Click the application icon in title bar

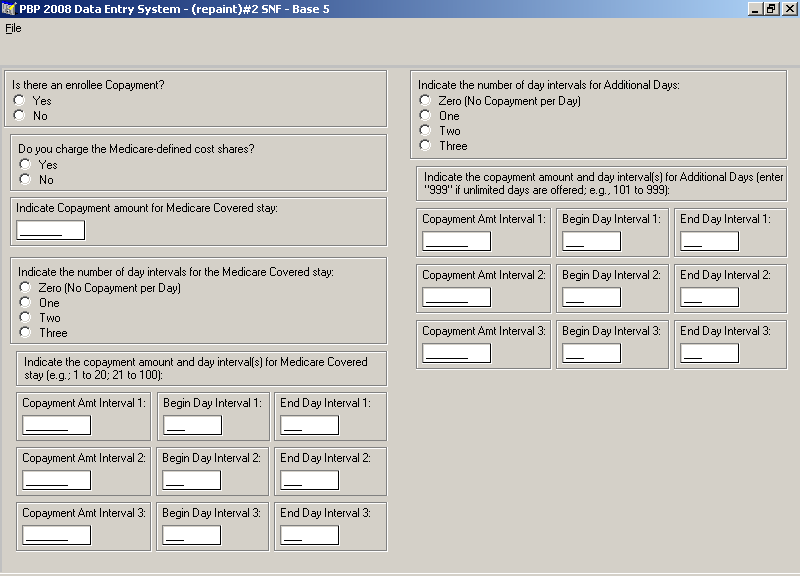pyautogui.click(x=9, y=9)
